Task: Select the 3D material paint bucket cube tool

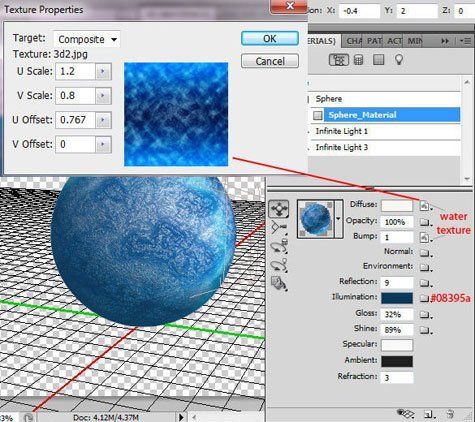Action: (x=279, y=284)
